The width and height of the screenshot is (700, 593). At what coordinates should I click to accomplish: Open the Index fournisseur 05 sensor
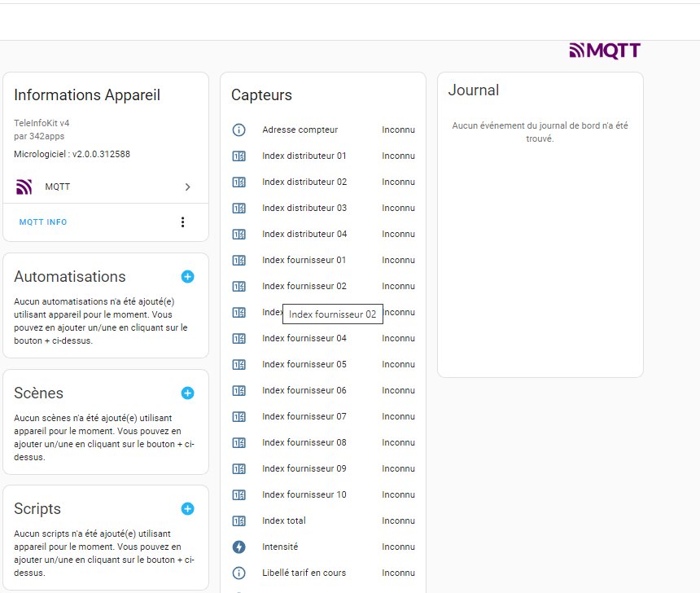(304, 364)
